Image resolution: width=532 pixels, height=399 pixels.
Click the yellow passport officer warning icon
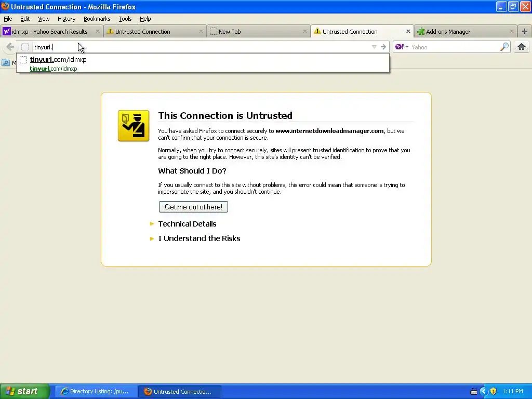pos(134,126)
